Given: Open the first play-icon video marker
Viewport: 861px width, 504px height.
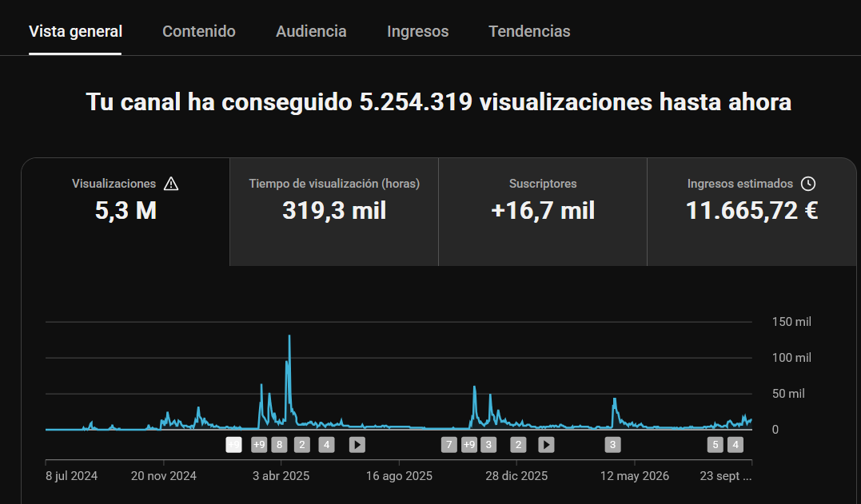Looking at the screenshot, I should (x=357, y=445).
